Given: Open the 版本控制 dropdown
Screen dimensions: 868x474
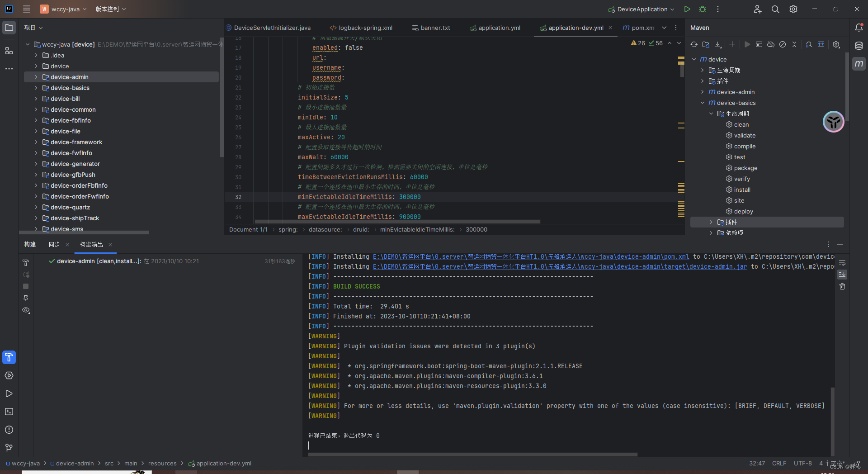Looking at the screenshot, I should coord(111,9).
